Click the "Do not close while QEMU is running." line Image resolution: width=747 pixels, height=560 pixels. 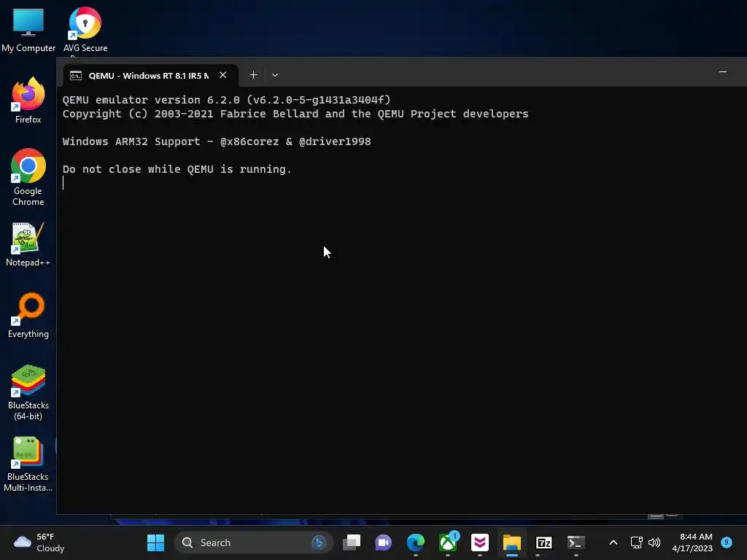177,169
